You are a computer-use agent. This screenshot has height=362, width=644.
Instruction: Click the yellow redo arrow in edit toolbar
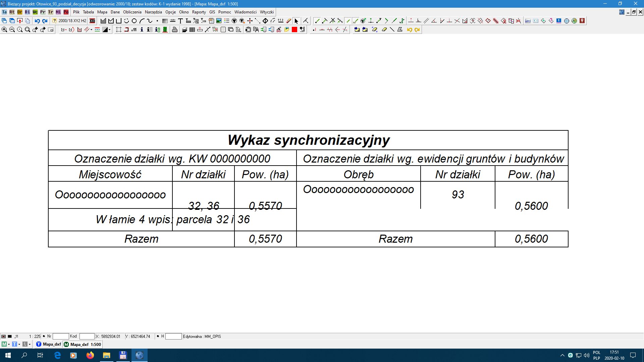pyautogui.click(x=417, y=29)
